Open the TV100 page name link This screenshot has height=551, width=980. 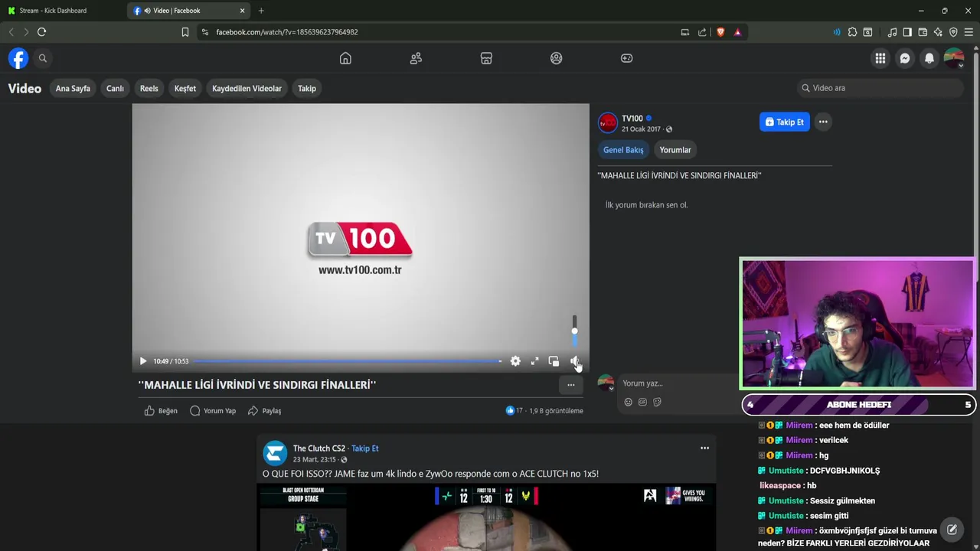632,118
